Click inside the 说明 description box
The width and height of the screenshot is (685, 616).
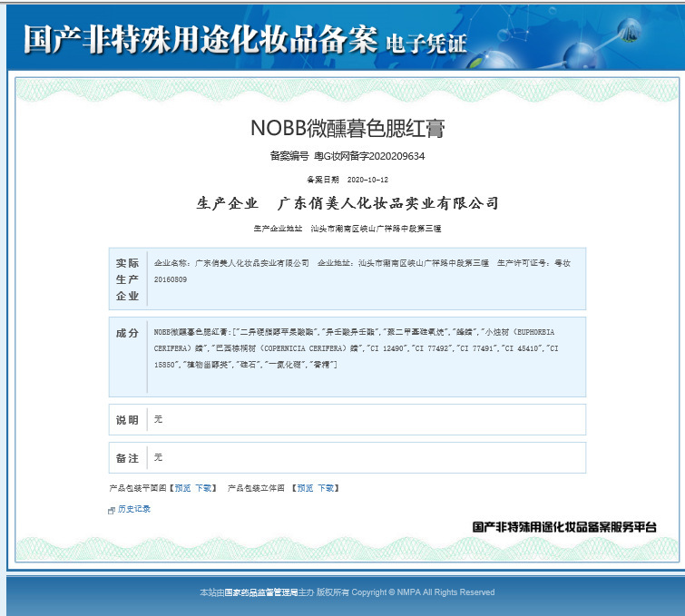click(363, 419)
